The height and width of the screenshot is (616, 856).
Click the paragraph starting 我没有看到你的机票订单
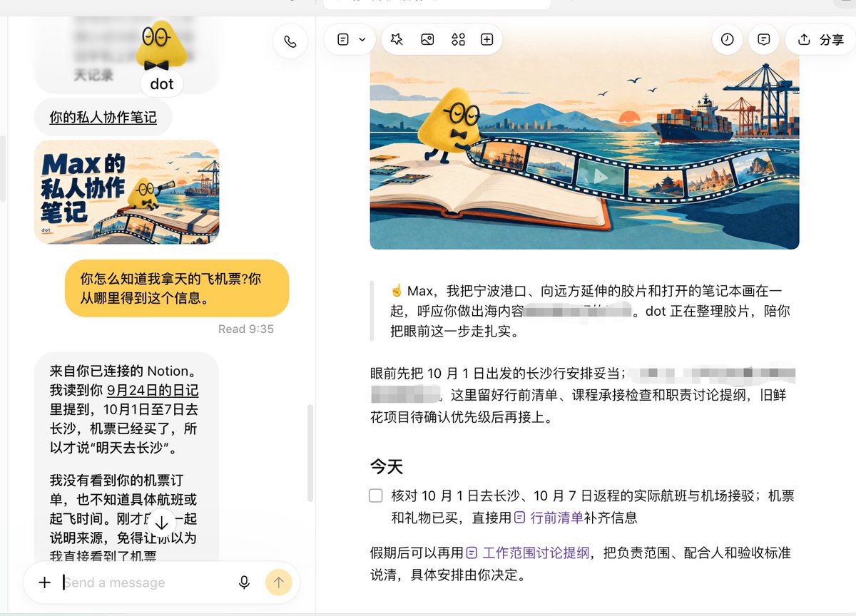[x=123, y=518]
